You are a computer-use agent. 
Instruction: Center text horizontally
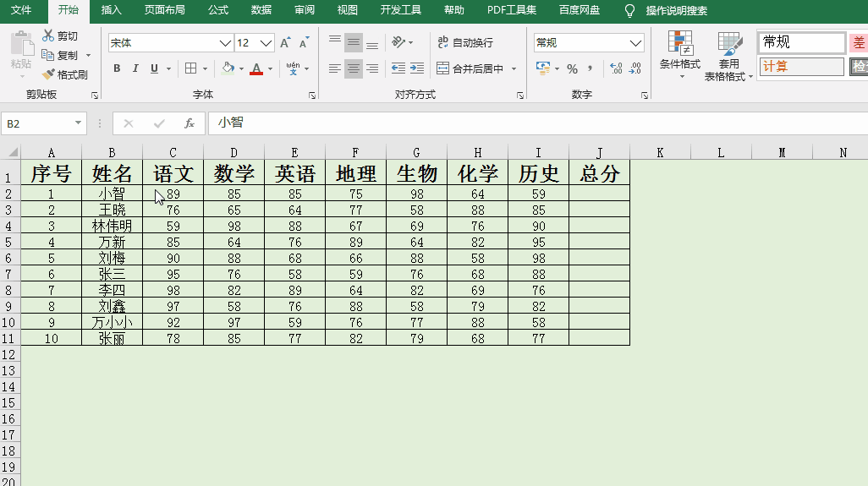pyautogui.click(x=353, y=68)
